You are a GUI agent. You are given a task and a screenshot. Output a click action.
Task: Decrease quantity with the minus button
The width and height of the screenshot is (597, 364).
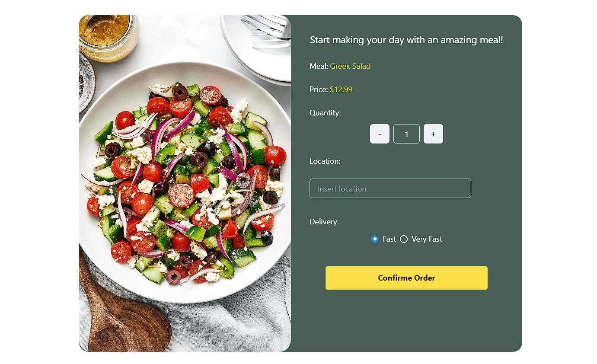[380, 134]
